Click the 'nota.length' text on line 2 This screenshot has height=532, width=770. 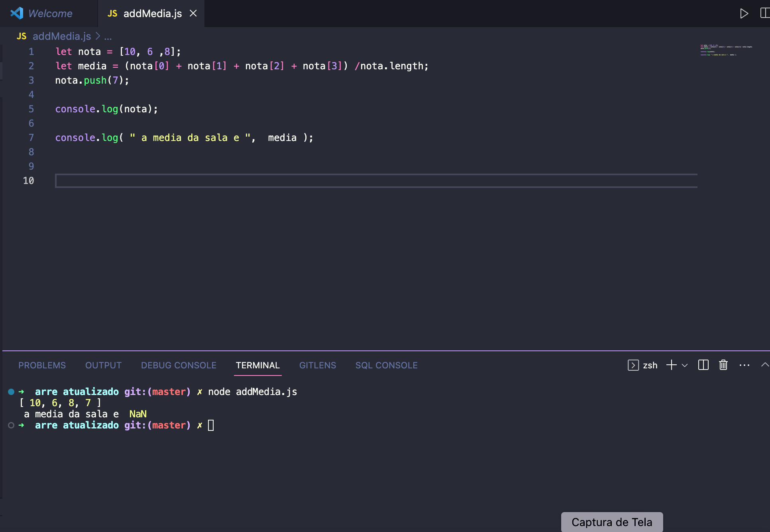pos(391,66)
